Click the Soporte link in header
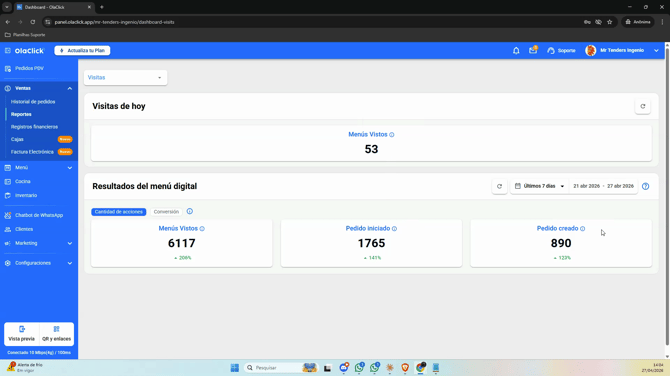The image size is (670, 376). click(567, 50)
